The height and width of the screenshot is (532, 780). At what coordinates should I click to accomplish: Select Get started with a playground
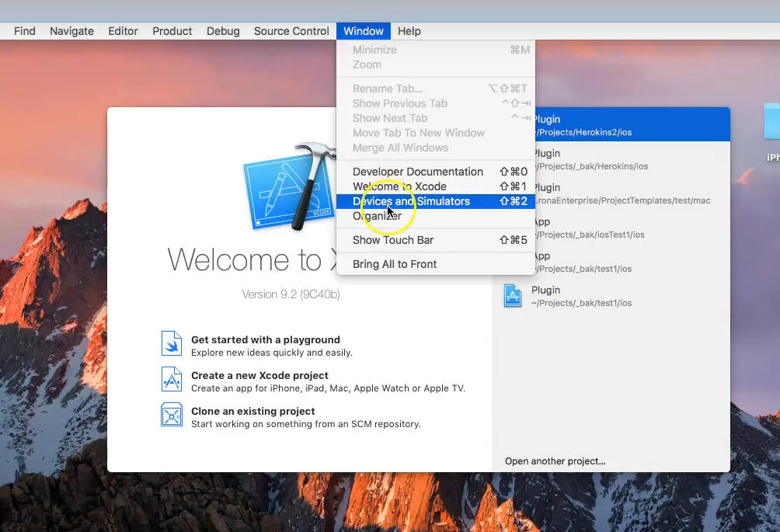265,340
